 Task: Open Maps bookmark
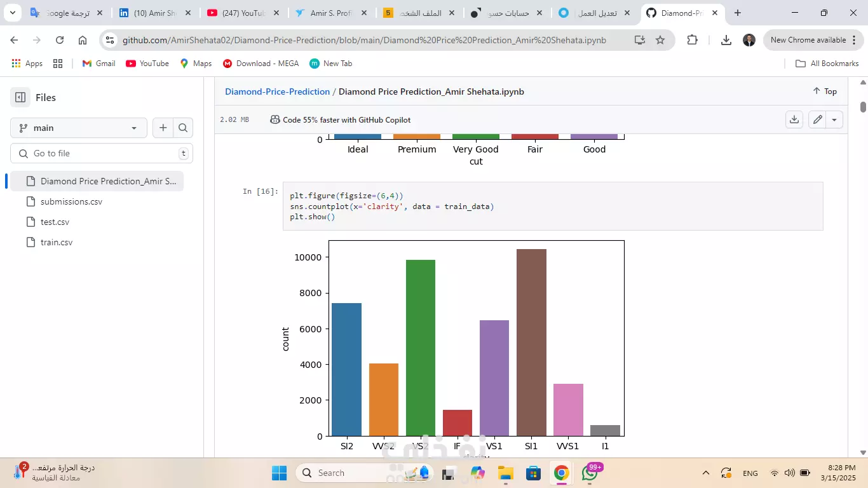196,64
